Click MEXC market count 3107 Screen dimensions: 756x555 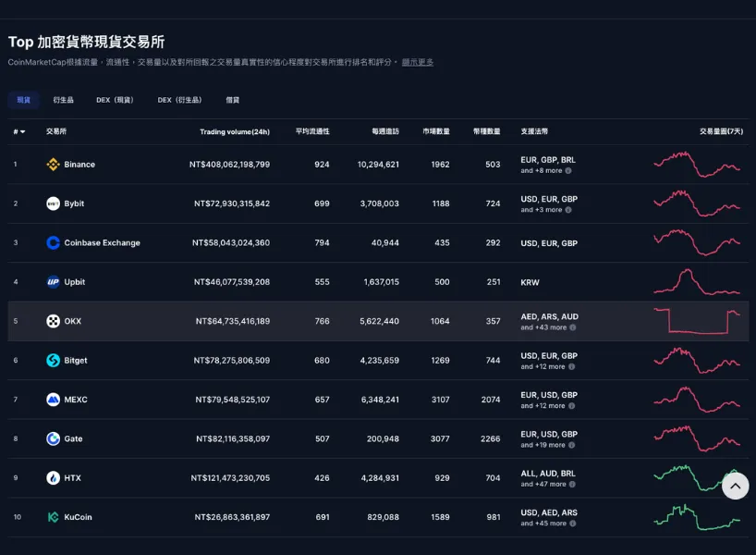[x=440, y=400]
